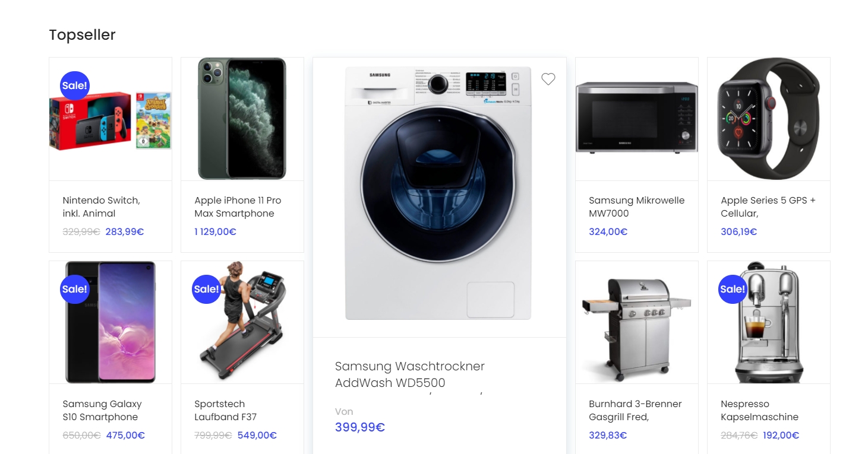This screenshot has height=454, width=868.
Task: Open the Burnhard 3-Brenner Gasgrill Fred link
Action: (635, 411)
